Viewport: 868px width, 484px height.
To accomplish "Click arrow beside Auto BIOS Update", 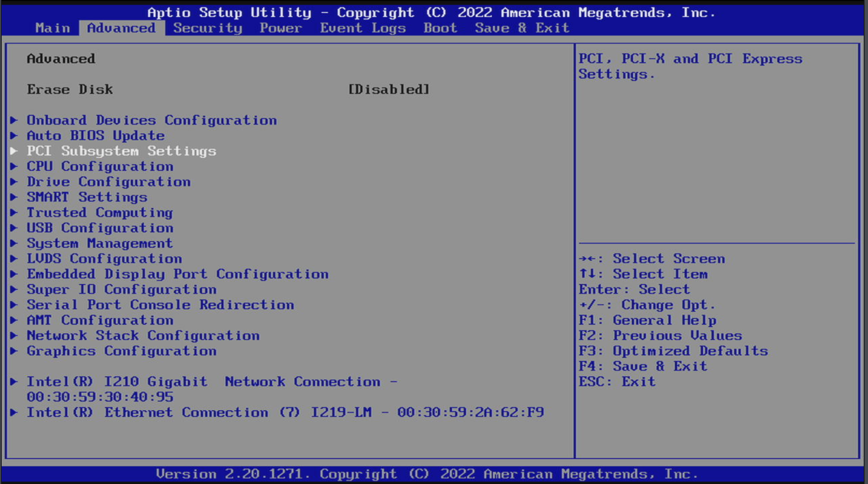I will 14,136.
